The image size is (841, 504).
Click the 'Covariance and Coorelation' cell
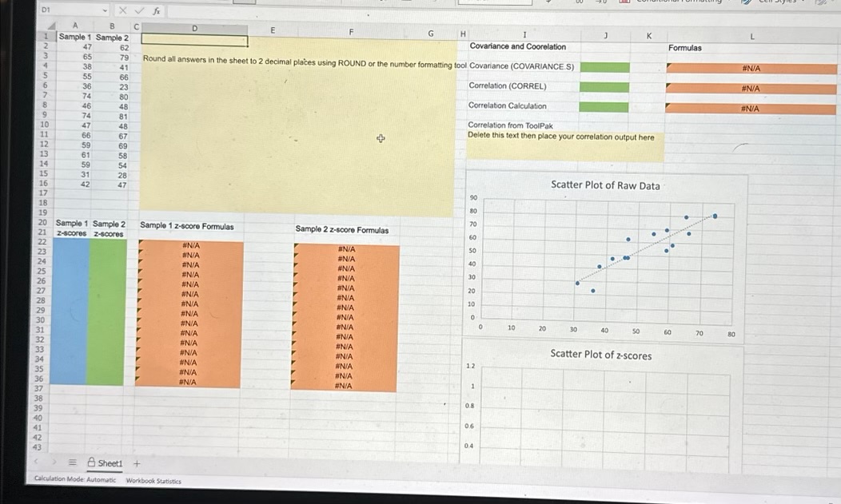click(x=517, y=46)
